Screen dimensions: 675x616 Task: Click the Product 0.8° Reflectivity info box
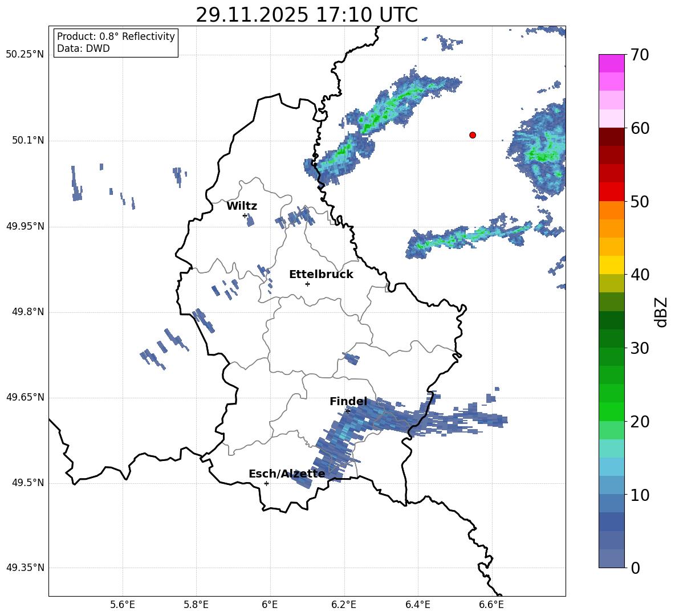tap(116, 43)
